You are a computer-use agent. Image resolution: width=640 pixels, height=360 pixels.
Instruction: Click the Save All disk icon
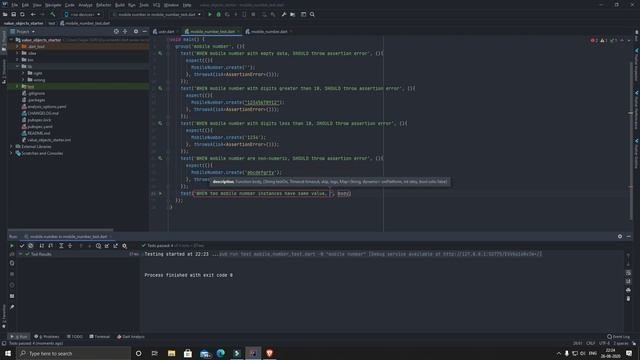(13, 14)
